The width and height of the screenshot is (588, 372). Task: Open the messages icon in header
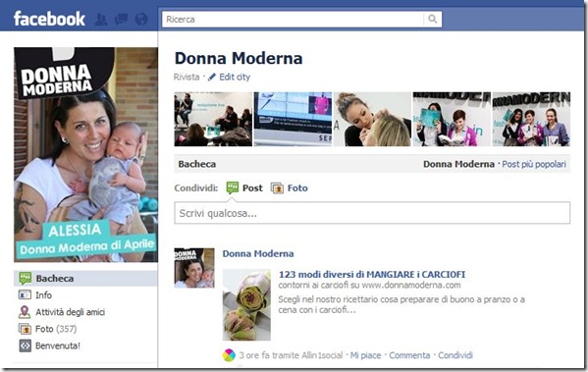click(121, 19)
